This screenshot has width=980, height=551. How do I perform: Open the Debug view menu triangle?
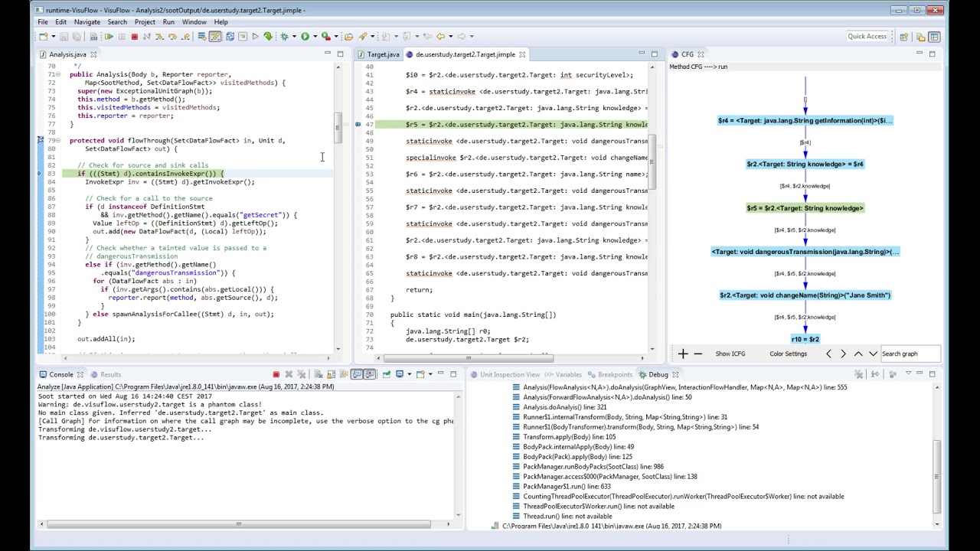(x=908, y=374)
